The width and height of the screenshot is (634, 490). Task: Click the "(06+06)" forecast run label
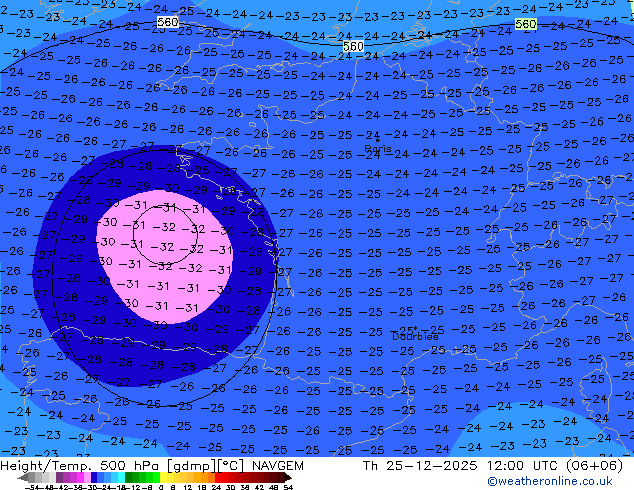point(594,466)
